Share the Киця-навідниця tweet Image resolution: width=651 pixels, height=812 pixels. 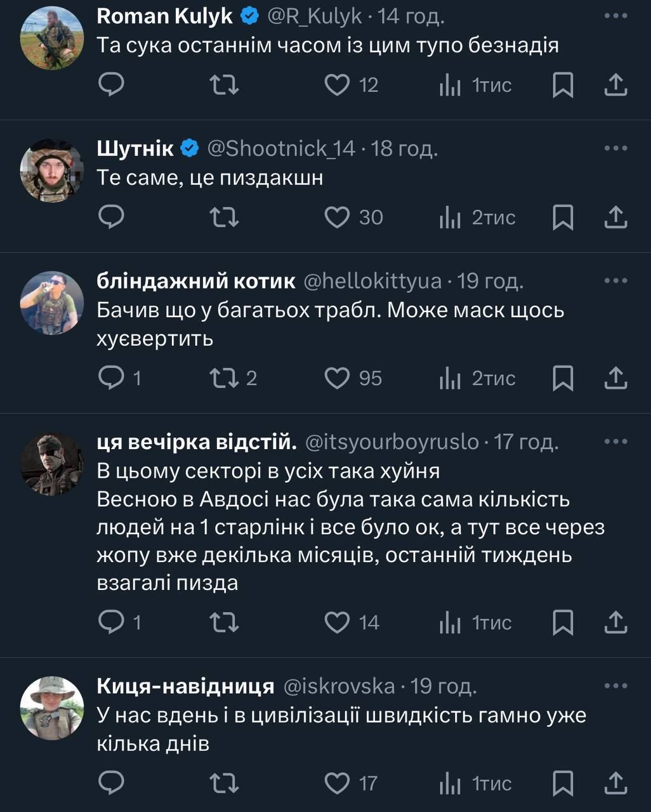point(615,783)
